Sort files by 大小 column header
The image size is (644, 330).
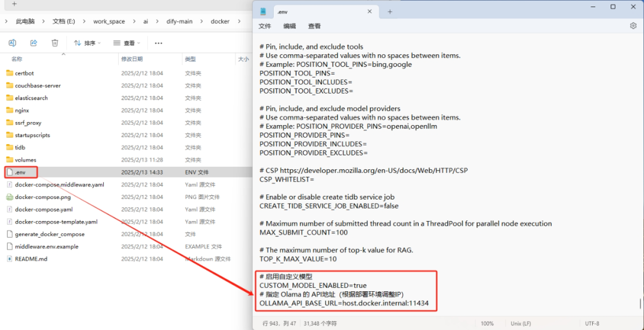[243, 59]
